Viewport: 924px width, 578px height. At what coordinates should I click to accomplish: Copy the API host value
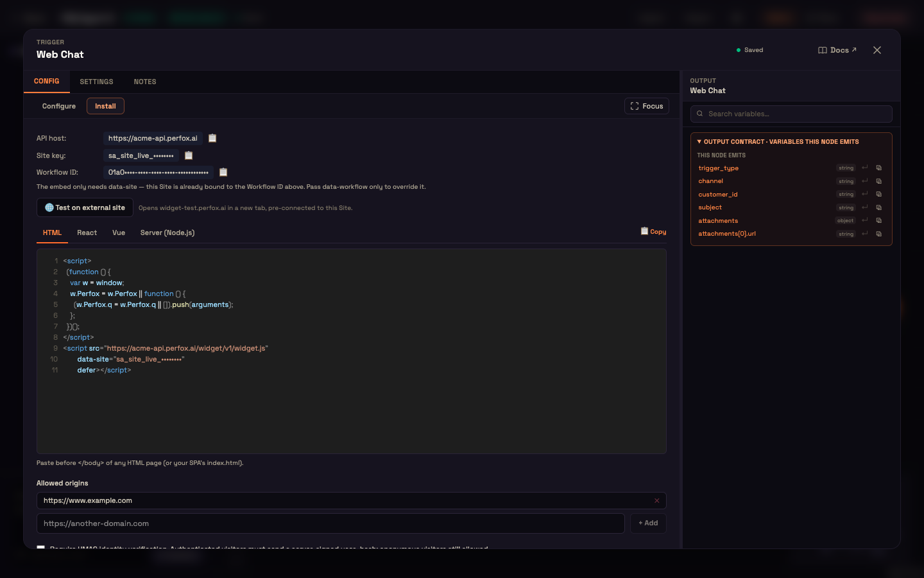pyautogui.click(x=212, y=138)
